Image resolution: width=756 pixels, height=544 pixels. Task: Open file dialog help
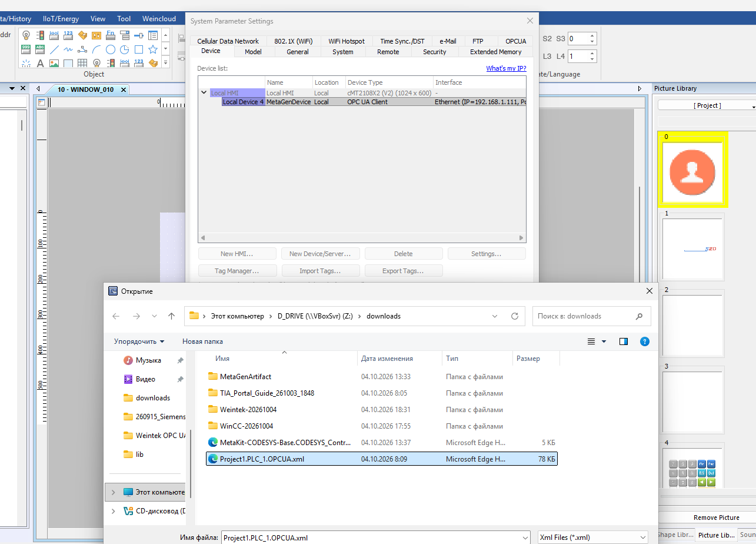point(645,341)
